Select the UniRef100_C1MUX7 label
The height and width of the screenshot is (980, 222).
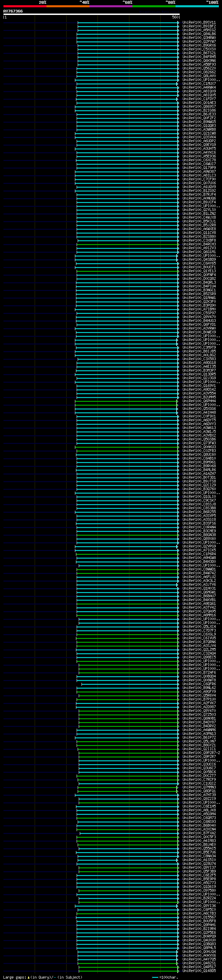[199, 84]
